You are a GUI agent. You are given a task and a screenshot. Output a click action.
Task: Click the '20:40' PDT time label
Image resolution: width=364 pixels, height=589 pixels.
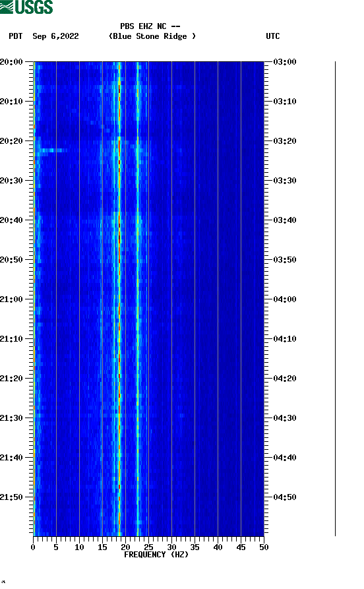click(x=11, y=220)
